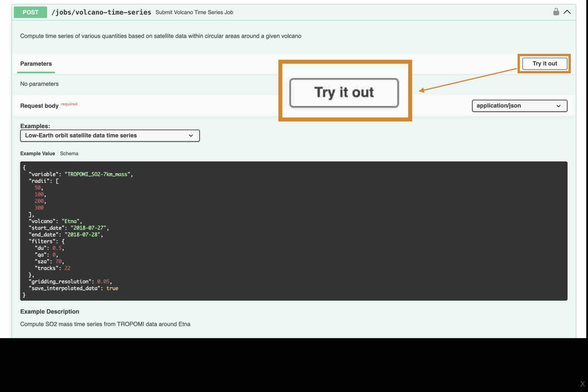
Task: Click the Submit Volcano Time Series Job summary
Action: point(194,12)
